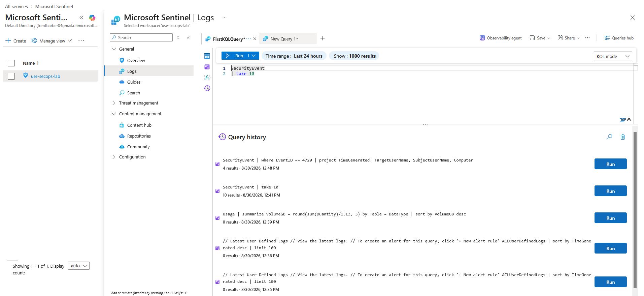The height and width of the screenshot is (296, 644).
Task: Sort by the Name column header
Action: point(31,63)
